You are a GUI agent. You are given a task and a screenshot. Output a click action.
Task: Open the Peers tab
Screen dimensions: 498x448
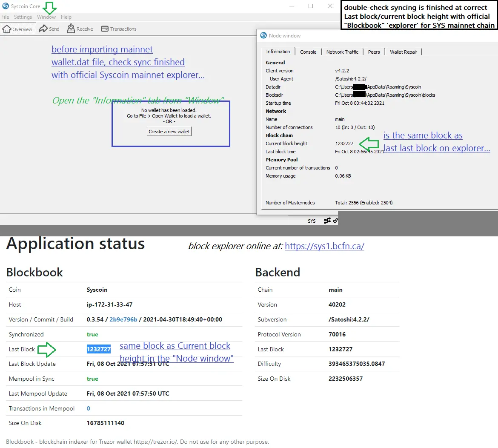(x=374, y=52)
